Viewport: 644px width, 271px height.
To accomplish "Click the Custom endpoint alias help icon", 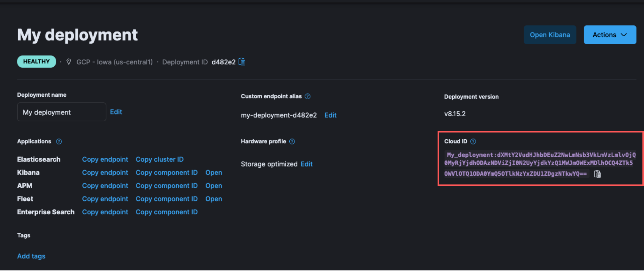I will click(307, 96).
